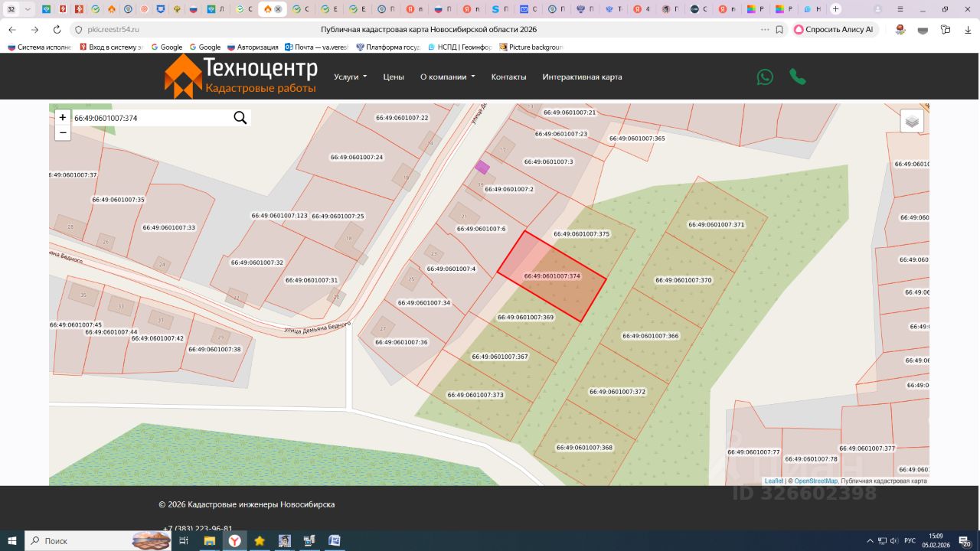This screenshot has width=980, height=551.
Task: Zoom out the cadastral map
Action: [63, 132]
